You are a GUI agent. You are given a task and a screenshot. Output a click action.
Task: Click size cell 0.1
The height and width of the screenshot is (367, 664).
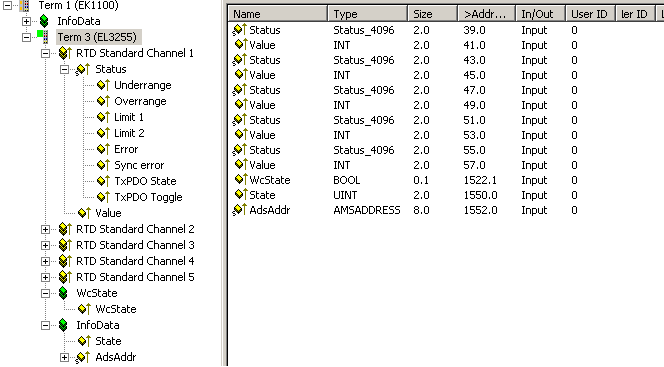pos(421,180)
